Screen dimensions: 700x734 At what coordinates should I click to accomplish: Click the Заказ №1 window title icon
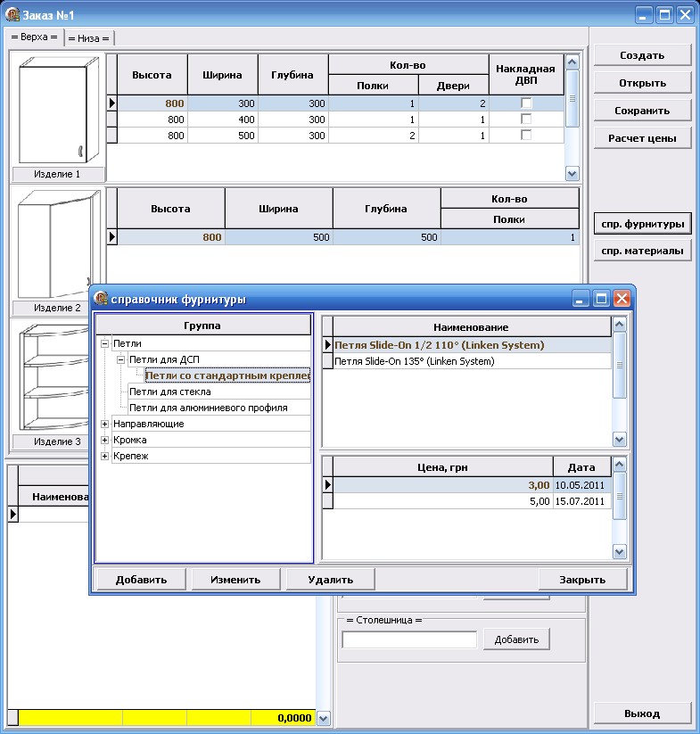(x=12, y=14)
